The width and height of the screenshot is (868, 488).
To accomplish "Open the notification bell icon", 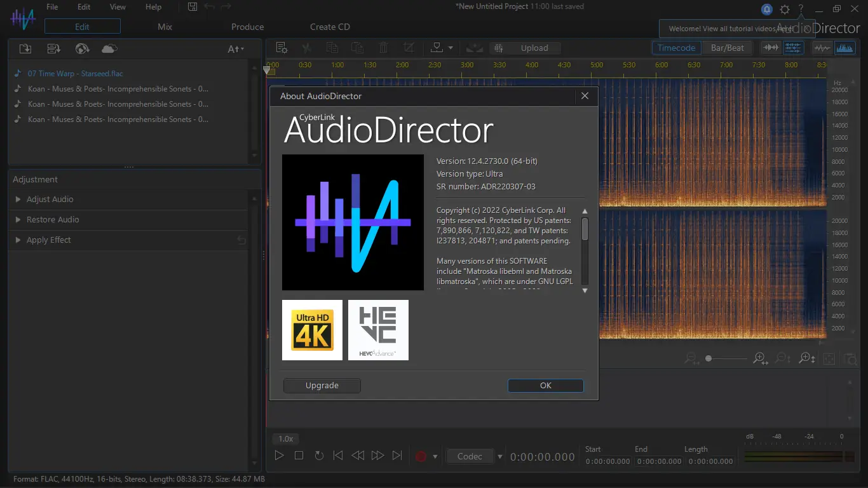I will tap(767, 9).
